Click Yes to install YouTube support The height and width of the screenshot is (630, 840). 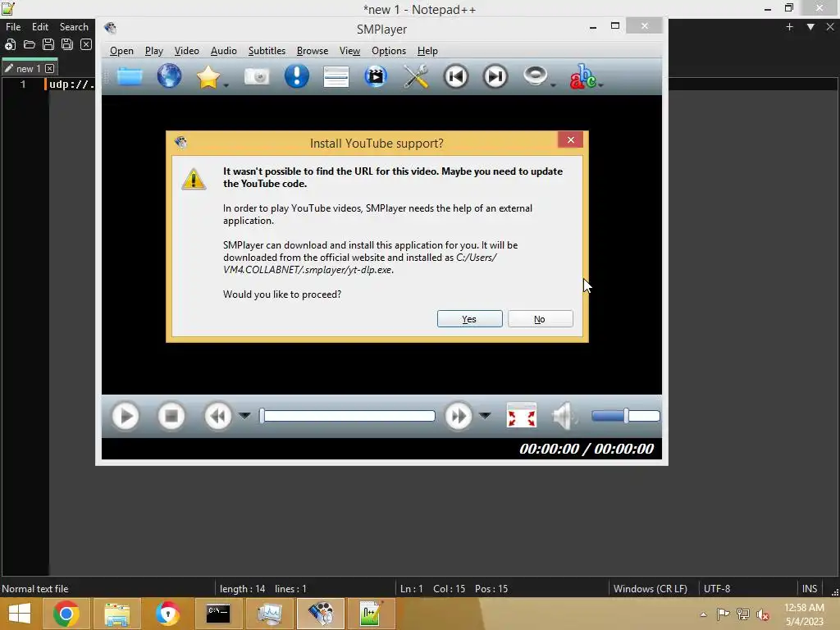coord(470,319)
